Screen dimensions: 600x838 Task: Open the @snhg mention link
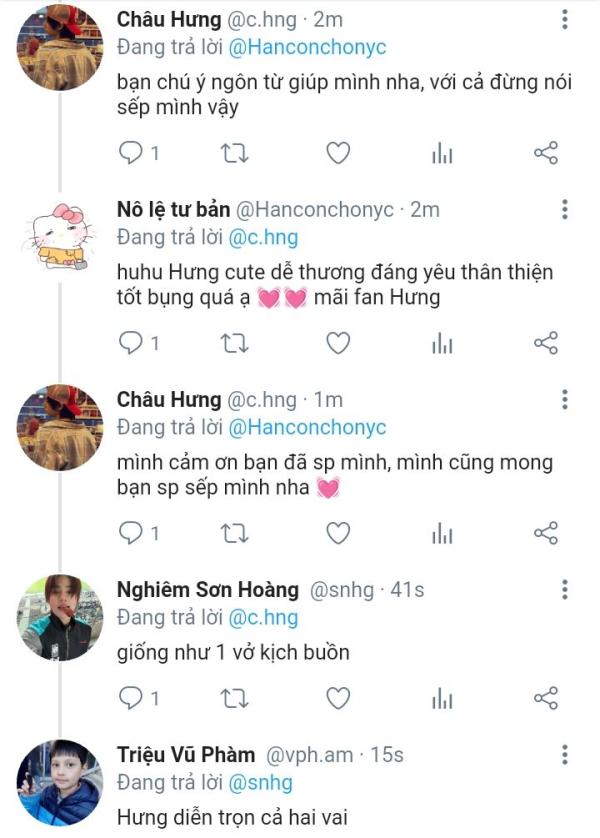click(261, 783)
